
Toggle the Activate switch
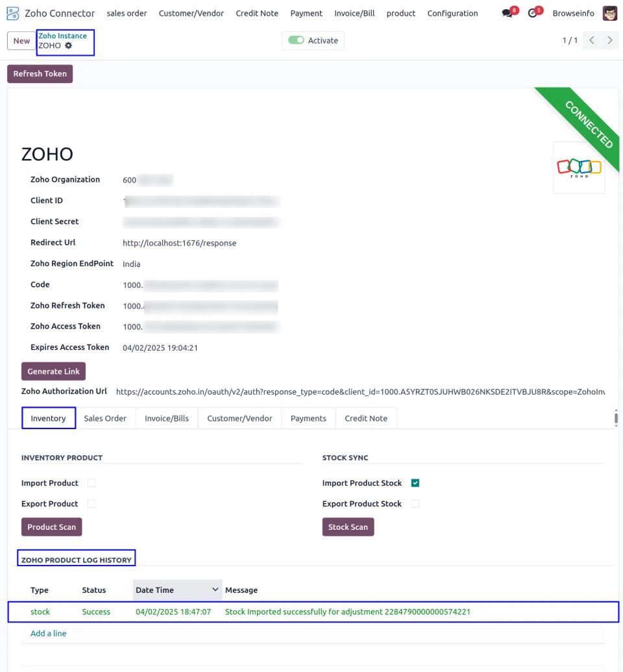pos(297,40)
